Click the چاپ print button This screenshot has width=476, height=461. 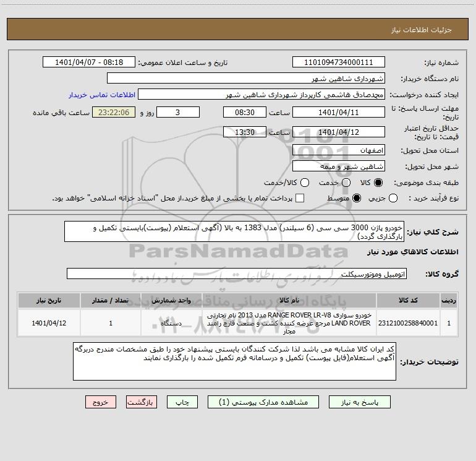(182, 402)
